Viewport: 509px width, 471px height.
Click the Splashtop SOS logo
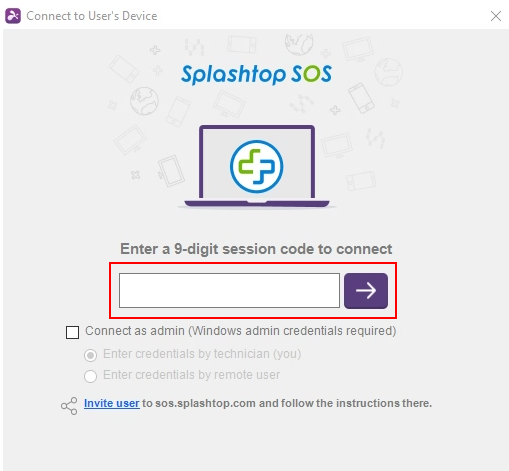click(x=256, y=74)
